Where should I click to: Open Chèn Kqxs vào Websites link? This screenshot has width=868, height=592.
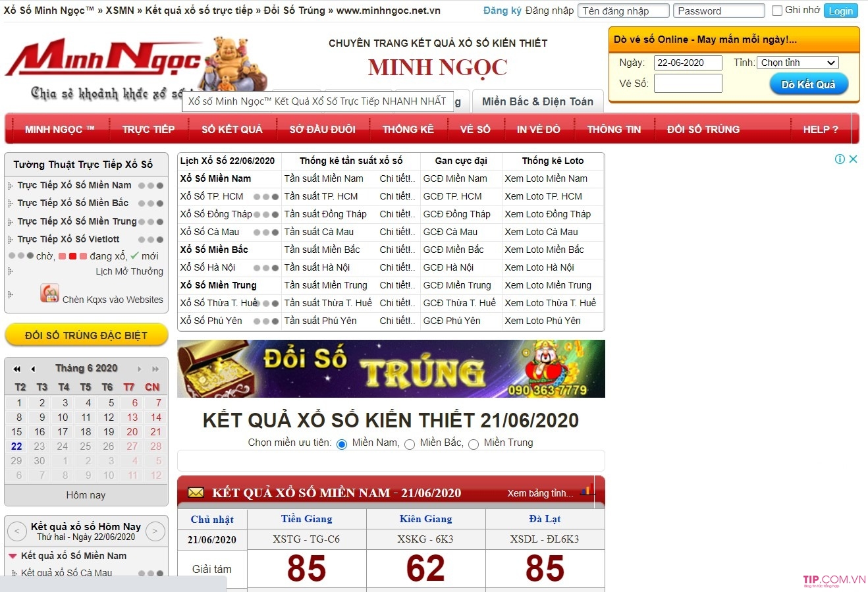point(113,300)
